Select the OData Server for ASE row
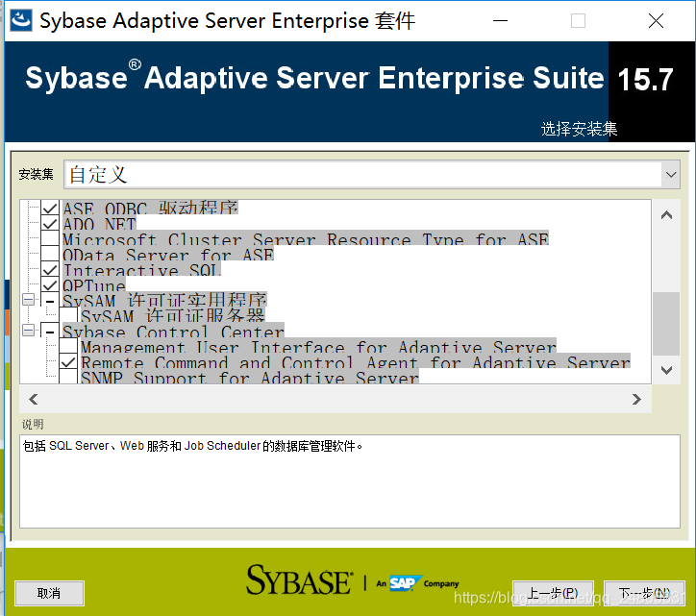 click(x=168, y=255)
